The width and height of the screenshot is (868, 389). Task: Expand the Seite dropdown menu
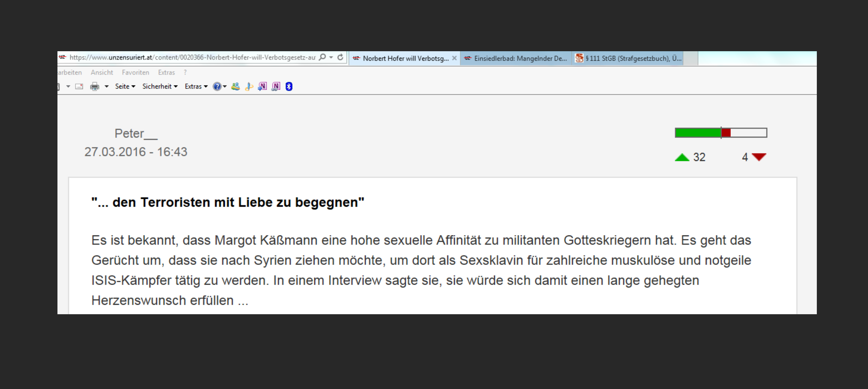point(125,87)
